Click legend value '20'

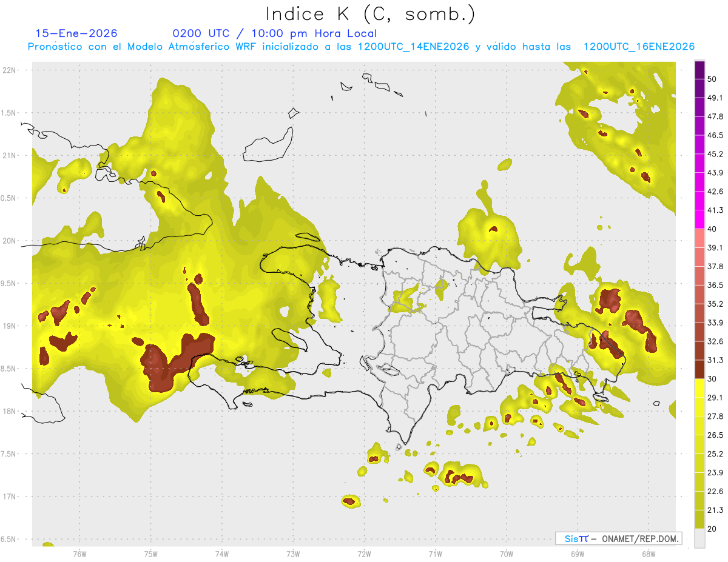click(713, 529)
